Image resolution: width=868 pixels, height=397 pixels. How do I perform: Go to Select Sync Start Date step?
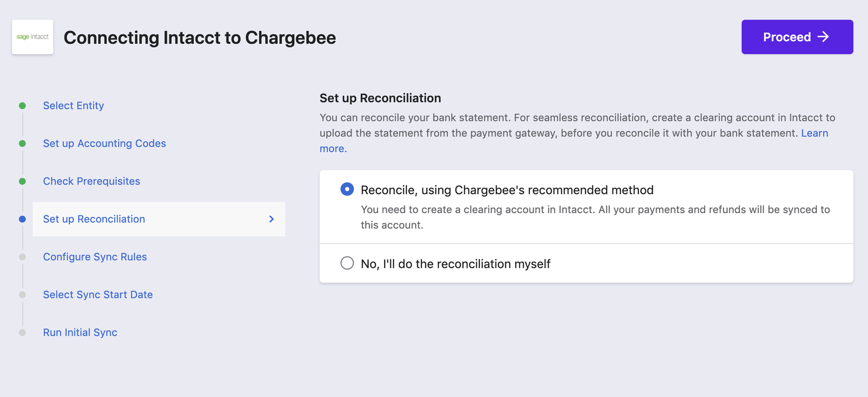[x=98, y=294]
